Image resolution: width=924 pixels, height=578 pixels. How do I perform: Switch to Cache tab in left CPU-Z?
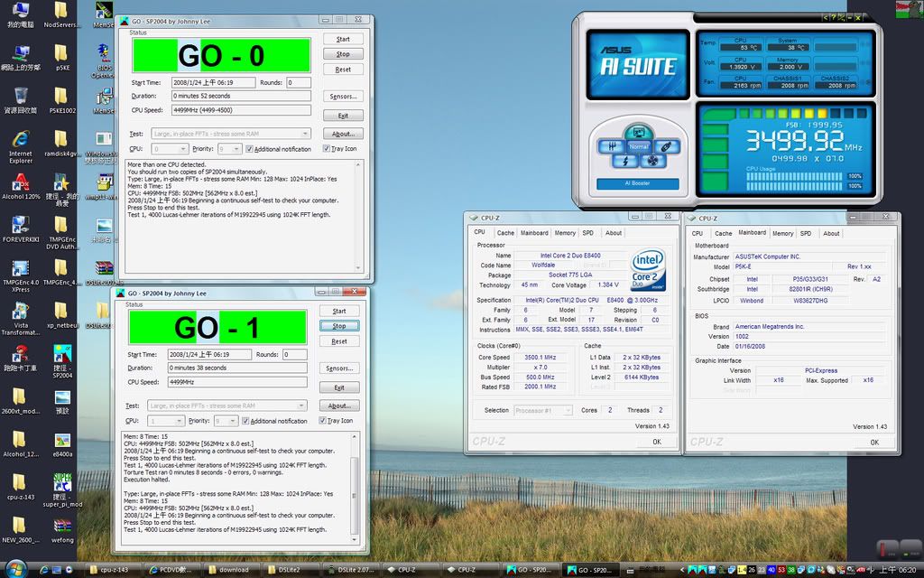(505, 233)
